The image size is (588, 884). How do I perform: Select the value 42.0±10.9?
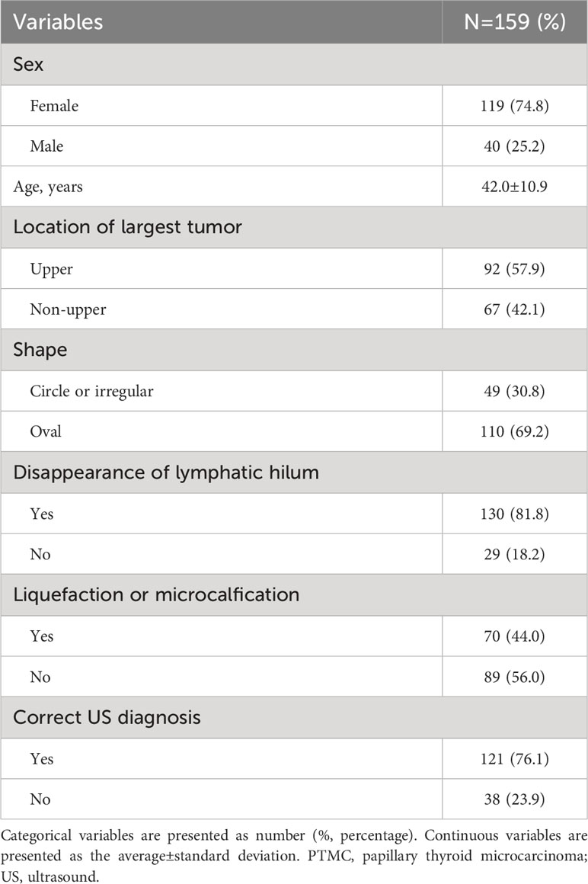pos(515,187)
